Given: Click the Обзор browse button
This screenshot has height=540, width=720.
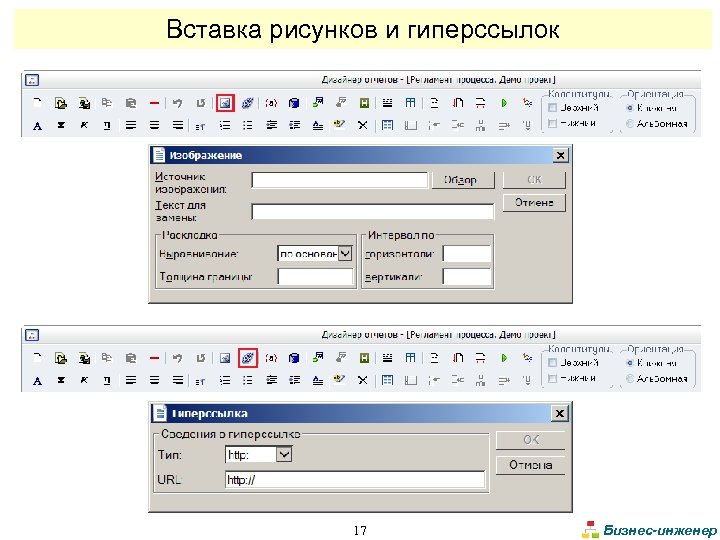Looking at the screenshot, I should tap(463, 180).
